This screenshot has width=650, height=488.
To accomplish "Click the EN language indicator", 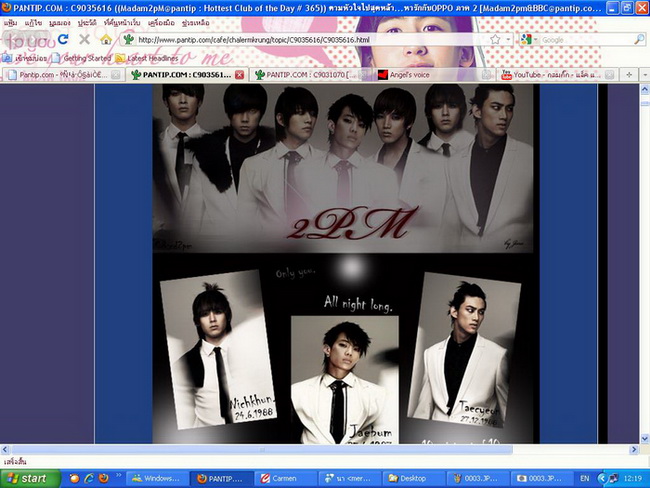I will (585, 478).
